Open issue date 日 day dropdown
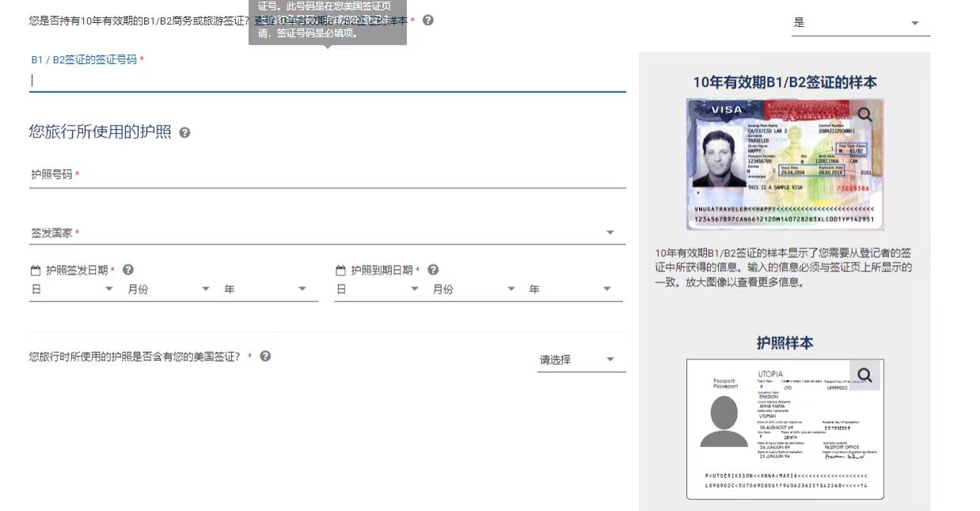The width and height of the screenshot is (980, 511). (x=72, y=290)
